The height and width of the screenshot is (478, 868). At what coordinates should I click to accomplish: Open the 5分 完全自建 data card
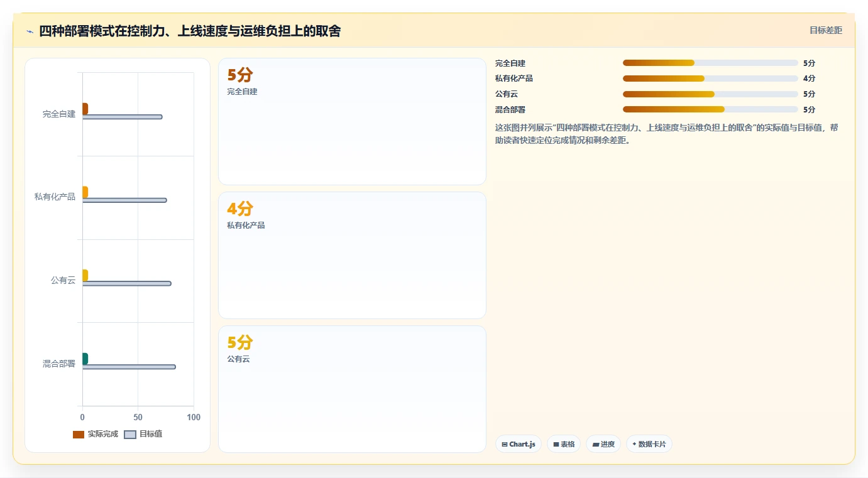tap(352, 122)
